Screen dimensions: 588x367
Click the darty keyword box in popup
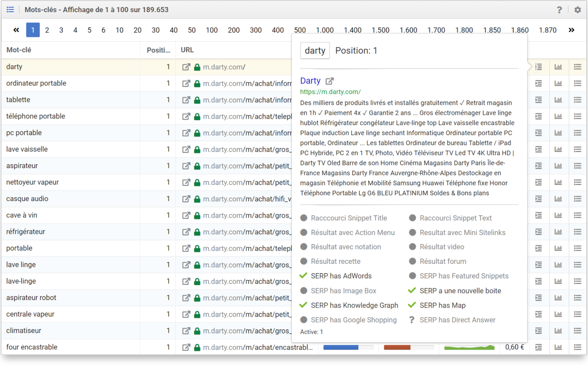pyautogui.click(x=315, y=50)
